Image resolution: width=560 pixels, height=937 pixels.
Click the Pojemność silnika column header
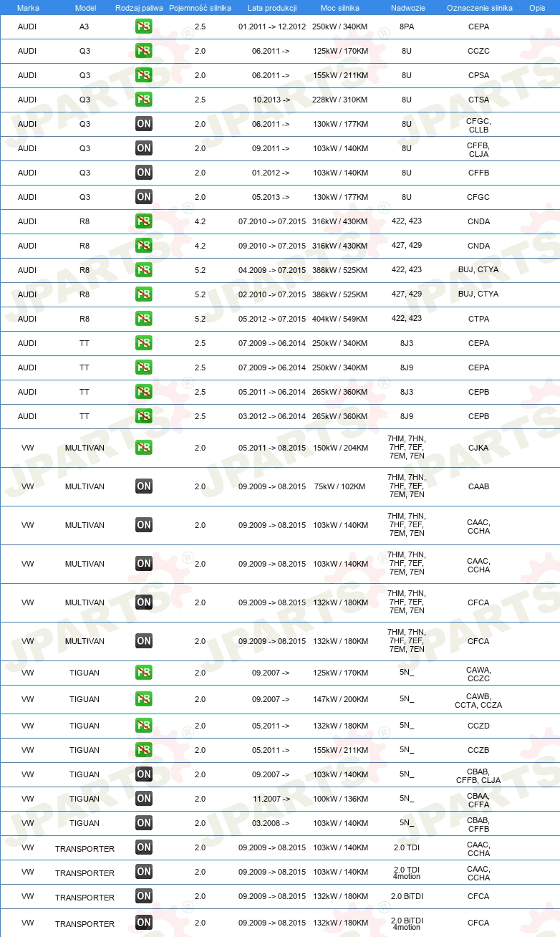pos(200,7)
